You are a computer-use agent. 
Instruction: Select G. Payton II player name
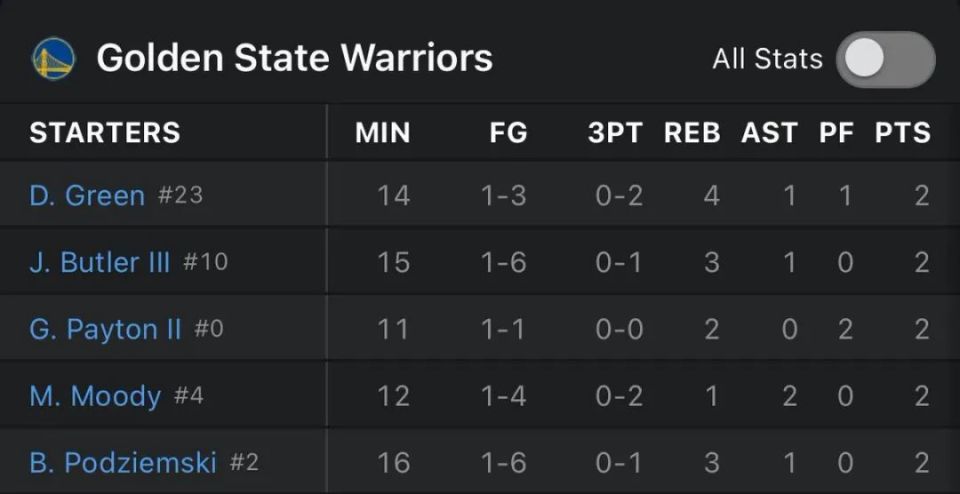pos(105,329)
